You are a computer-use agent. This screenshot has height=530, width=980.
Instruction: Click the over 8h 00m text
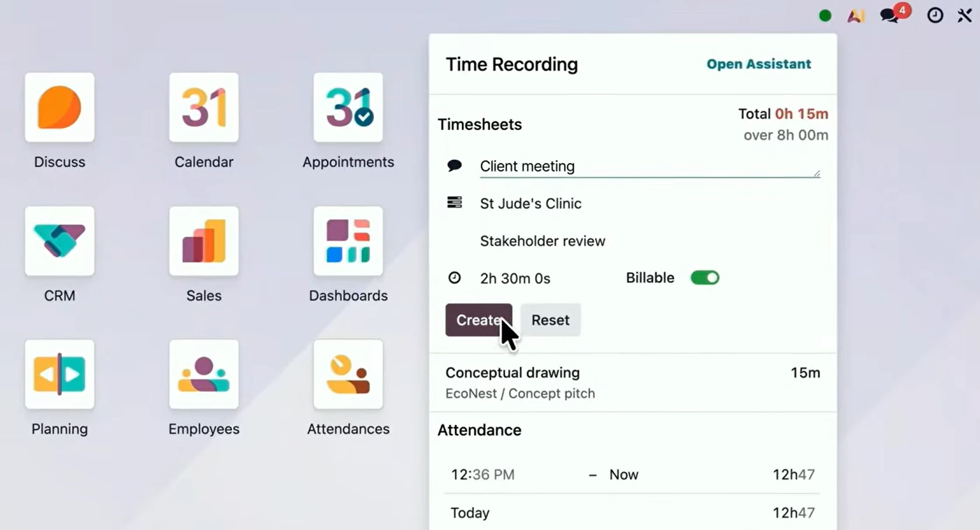point(786,135)
